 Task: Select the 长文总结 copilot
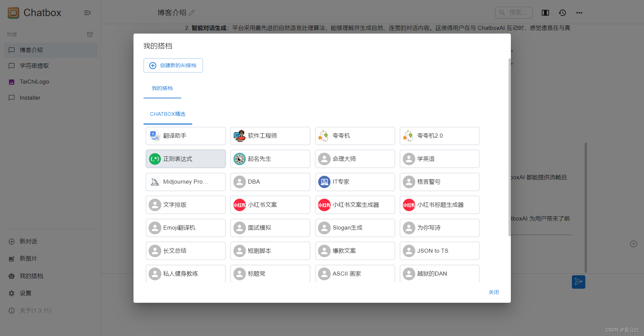[x=186, y=251]
